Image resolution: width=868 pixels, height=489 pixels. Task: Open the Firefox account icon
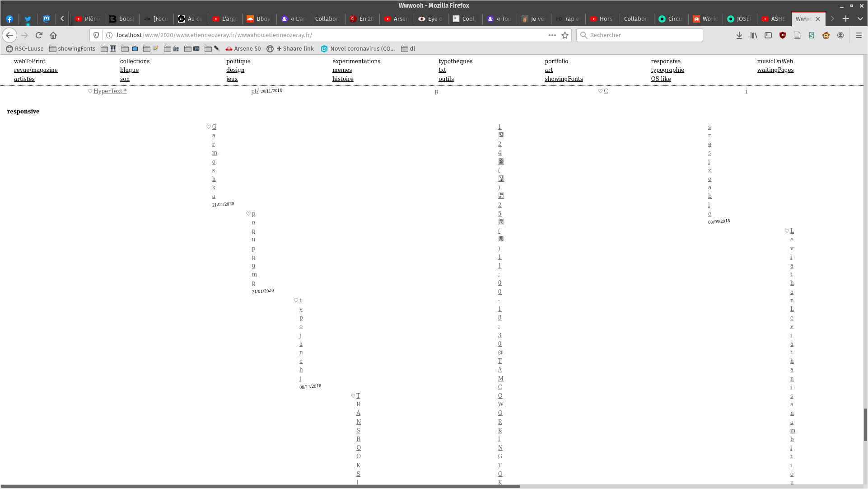[x=840, y=35]
